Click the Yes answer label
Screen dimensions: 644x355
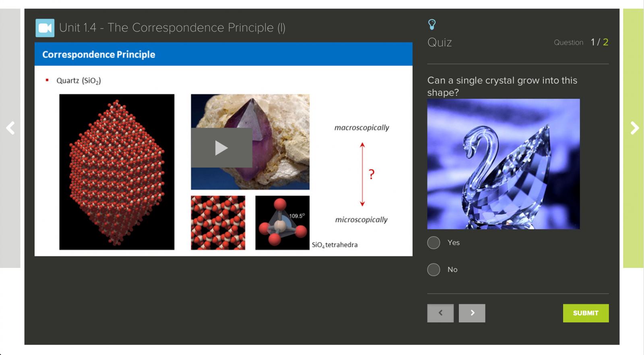click(453, 243)
